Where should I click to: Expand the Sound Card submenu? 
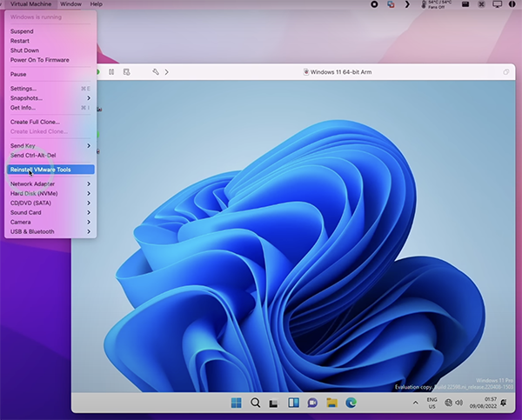(x=50, y=213)
